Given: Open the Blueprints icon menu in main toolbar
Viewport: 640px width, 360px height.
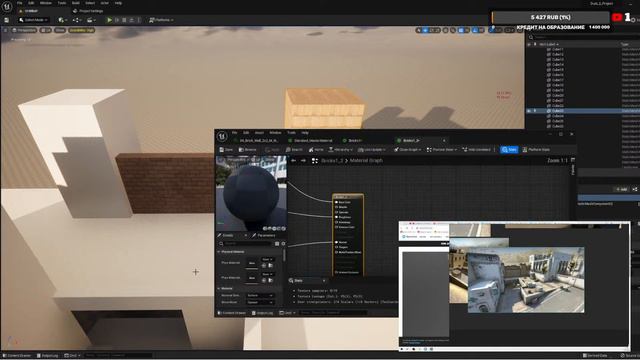Looking at the screenshot, I should 77,20.
